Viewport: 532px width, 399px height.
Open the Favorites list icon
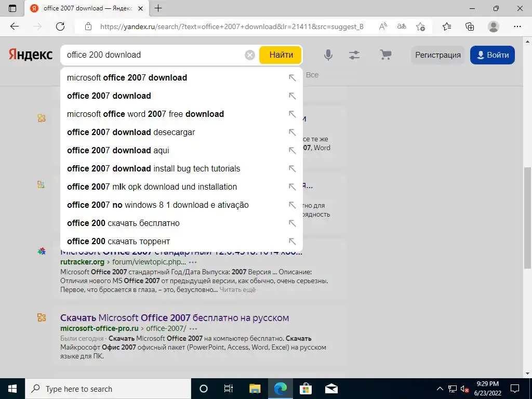coord(447,26)
